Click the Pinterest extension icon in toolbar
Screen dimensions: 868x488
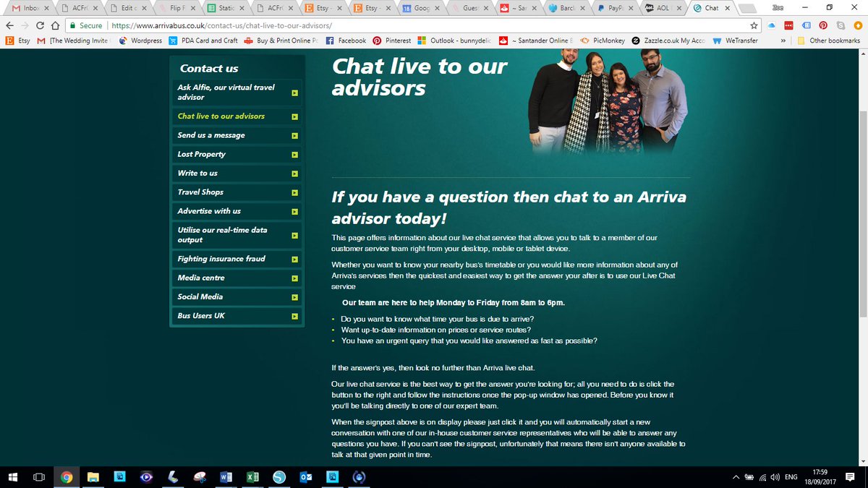pyautogui.click(x=823, y=25)
